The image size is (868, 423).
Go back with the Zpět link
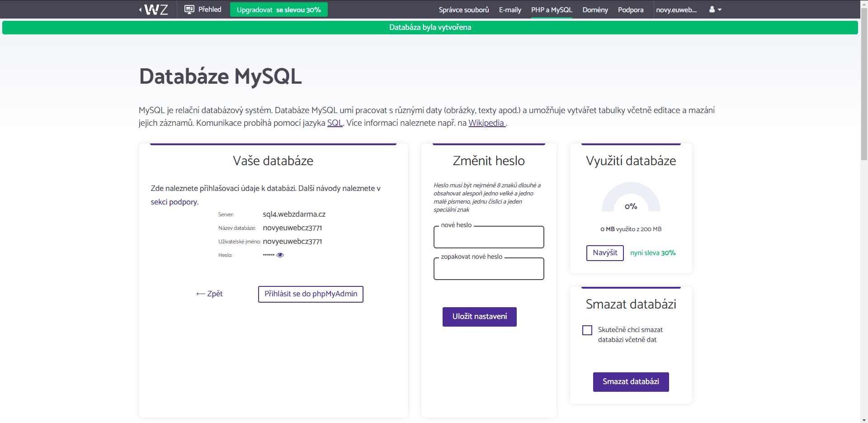[210, 294]
